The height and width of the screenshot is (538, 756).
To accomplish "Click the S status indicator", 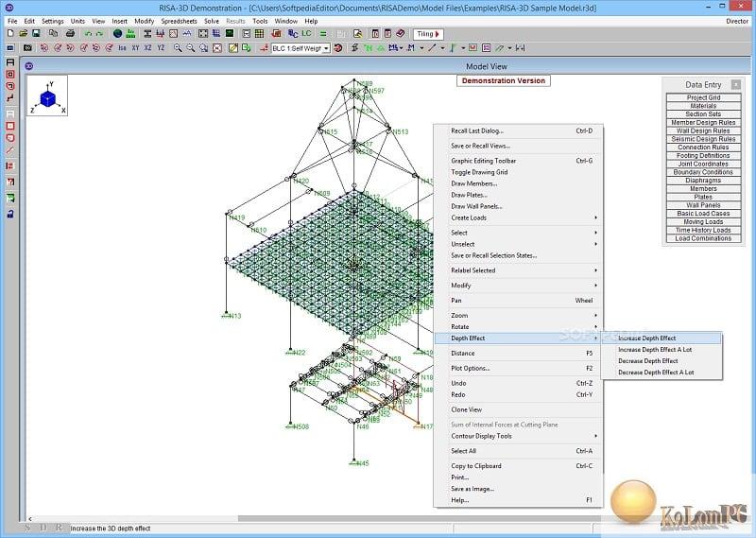I will coord(28,528).
